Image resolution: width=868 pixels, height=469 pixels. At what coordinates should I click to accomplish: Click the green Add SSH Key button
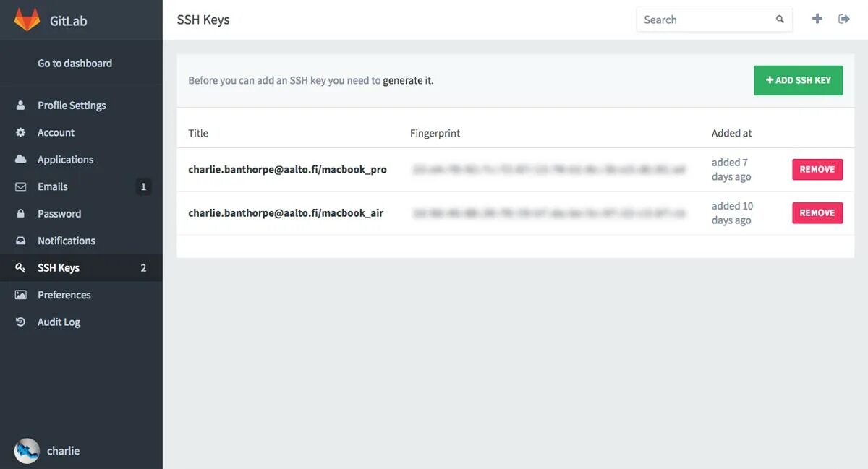coord(799,80)
